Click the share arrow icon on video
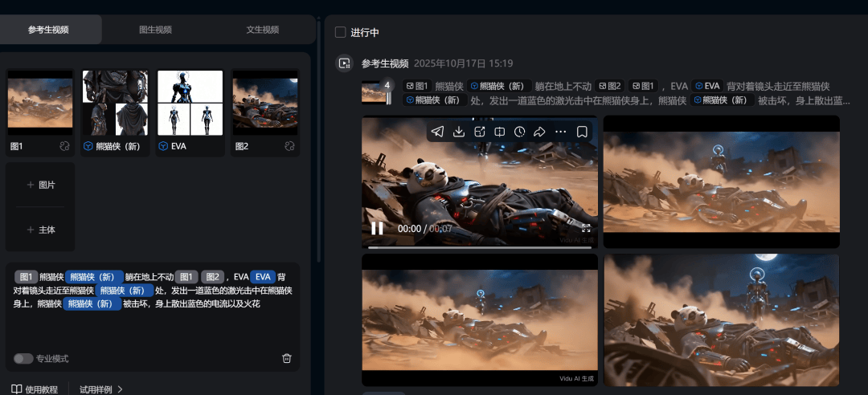Viewport: 868px width, 395px height. [540, 132]
